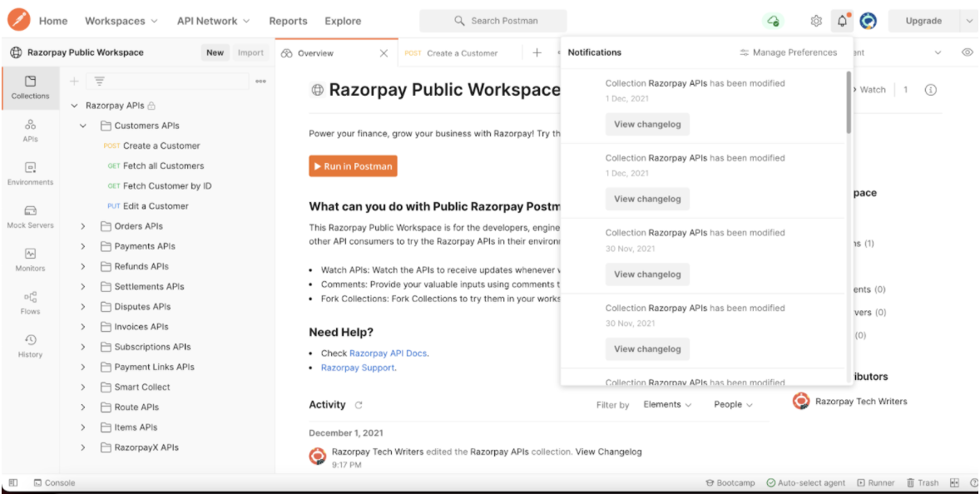Click the Search Postman field
Screen dimensions: 980x494
493,21
